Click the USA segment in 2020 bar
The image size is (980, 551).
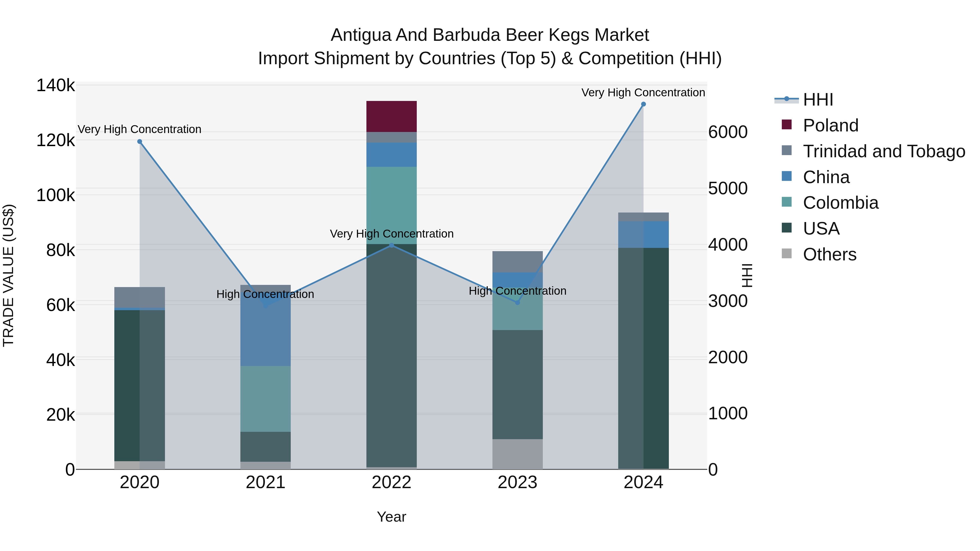pyautogui.click(x=140, y=386)
